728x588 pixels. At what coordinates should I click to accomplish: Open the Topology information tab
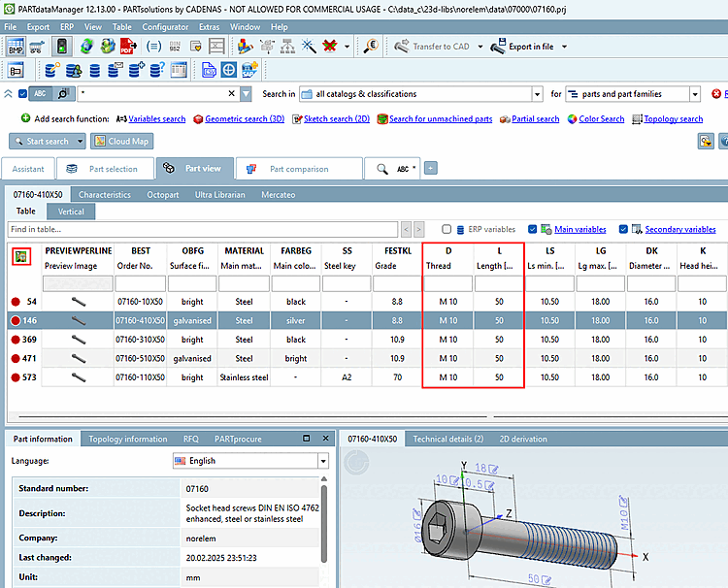click(x=128, y=439)
